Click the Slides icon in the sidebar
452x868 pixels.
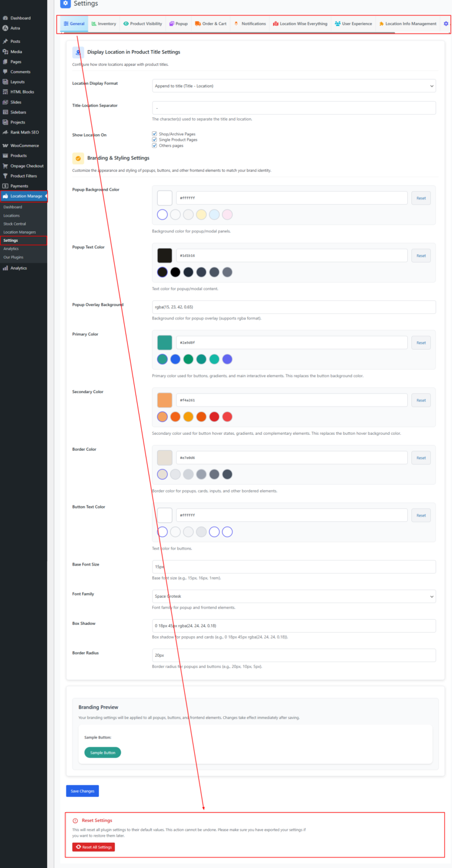click(x=5, y=102)
